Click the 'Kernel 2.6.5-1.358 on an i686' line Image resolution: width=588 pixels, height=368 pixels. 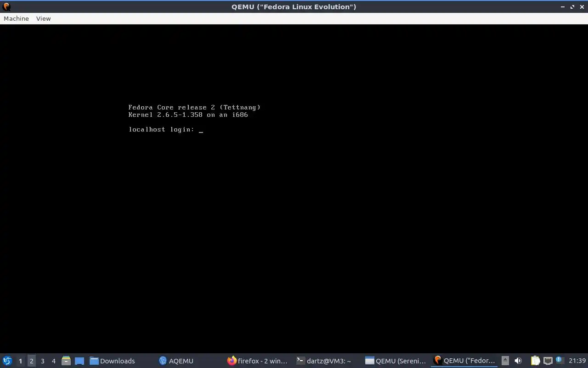point(188,115)
